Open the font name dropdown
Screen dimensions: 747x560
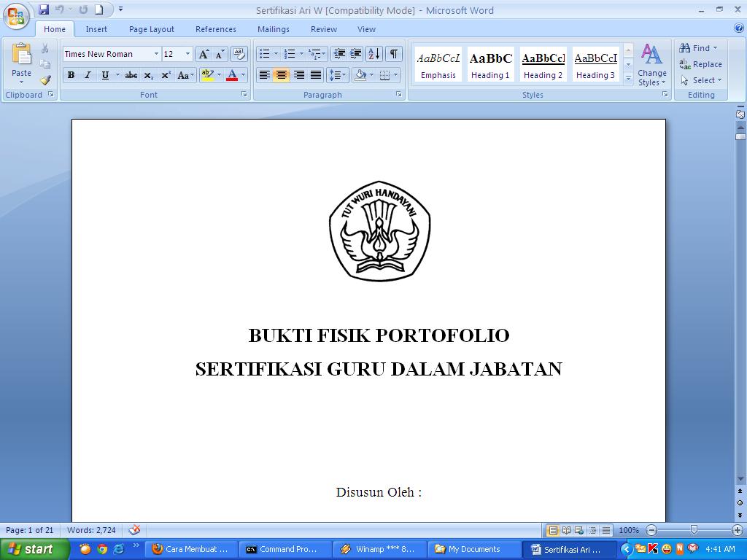coord(156,54)
